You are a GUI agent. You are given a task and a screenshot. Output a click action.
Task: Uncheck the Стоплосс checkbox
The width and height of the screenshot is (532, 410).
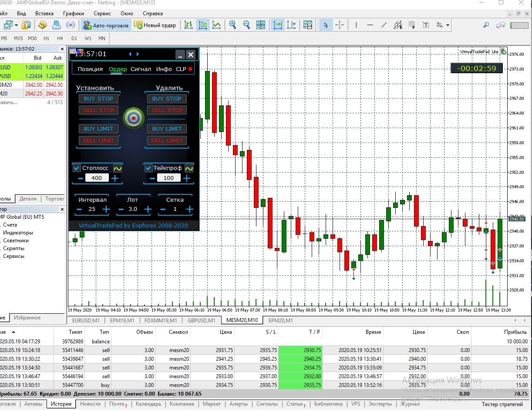coord(77,168)
